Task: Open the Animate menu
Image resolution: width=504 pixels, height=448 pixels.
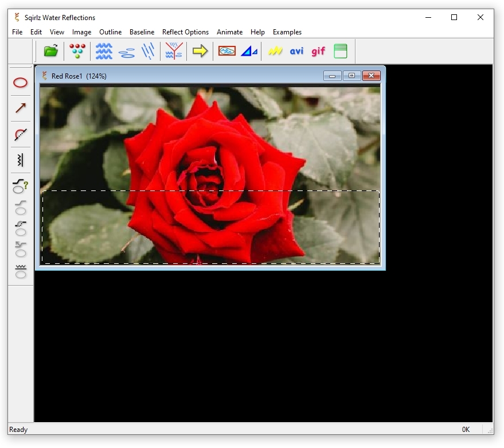Action: 229,32
